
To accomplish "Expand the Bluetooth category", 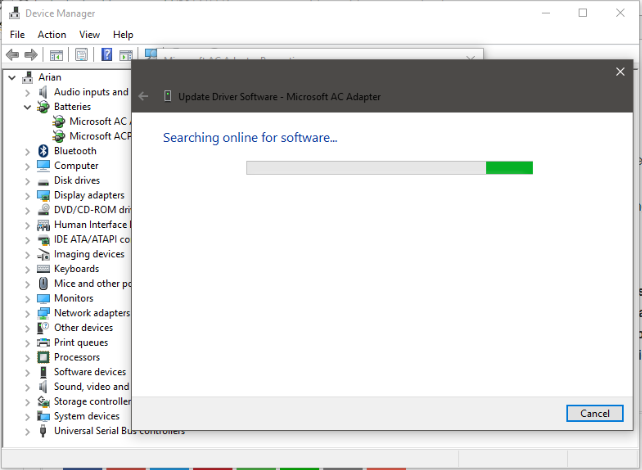I will tap(27, 151).
